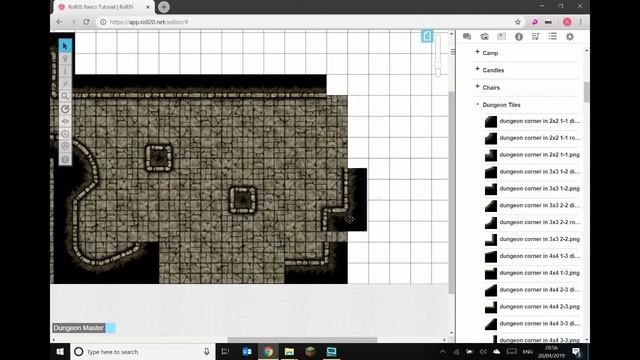
Task: Open the Help question mark tool
Action: coord(65,159)
